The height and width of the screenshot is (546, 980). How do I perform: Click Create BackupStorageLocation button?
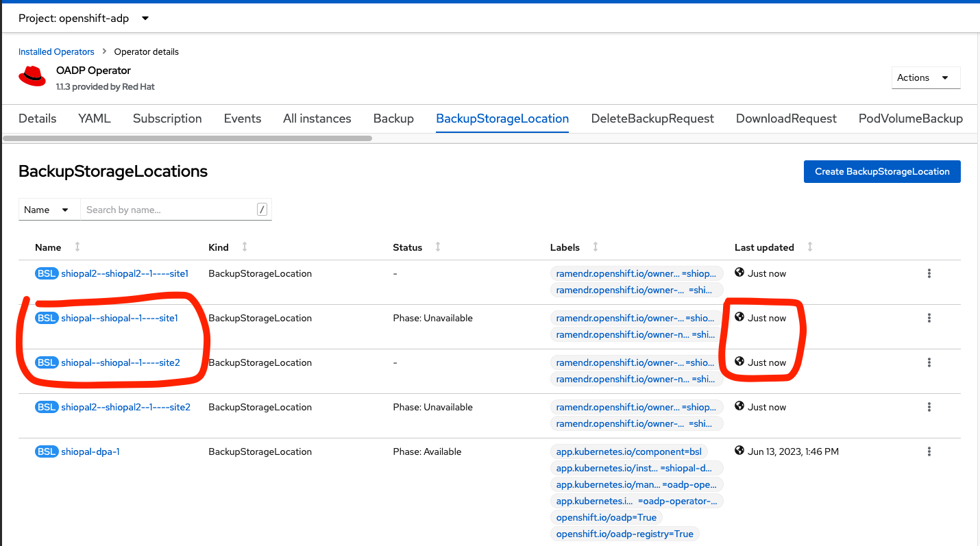pos(882,171)
